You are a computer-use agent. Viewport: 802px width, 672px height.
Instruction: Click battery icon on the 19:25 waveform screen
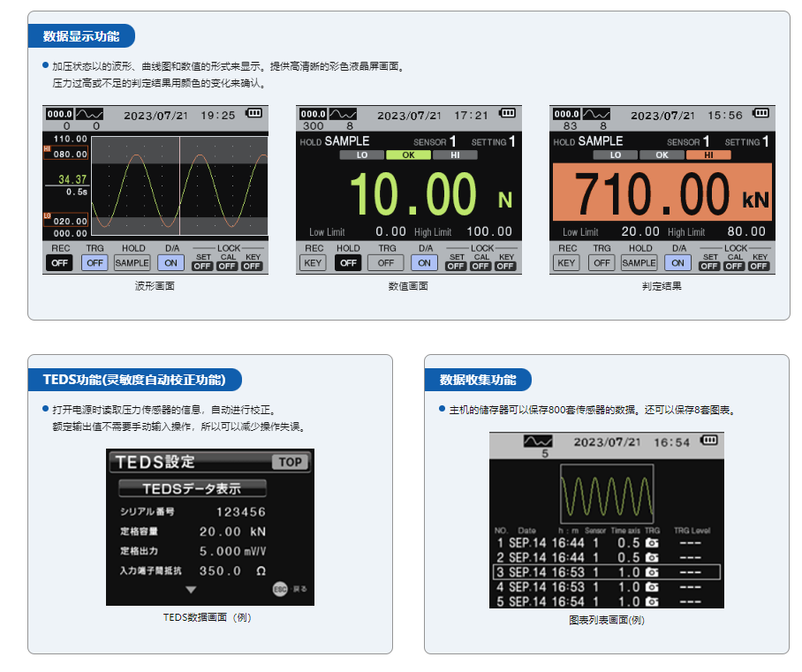point(254,114)
